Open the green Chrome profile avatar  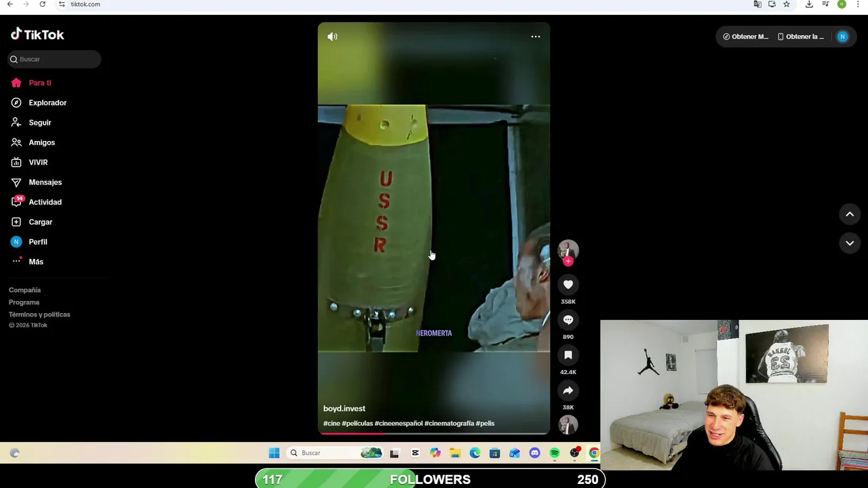click(842, 4)
